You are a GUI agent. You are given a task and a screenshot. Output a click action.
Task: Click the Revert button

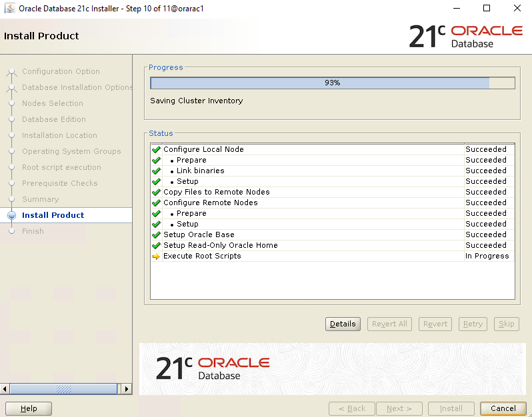tap(435, 324)
